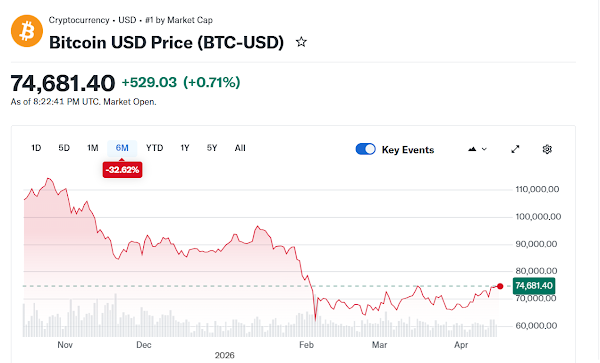Select the 5Y time range
This screenshot has height=363, width=600.
pos(212,148)
